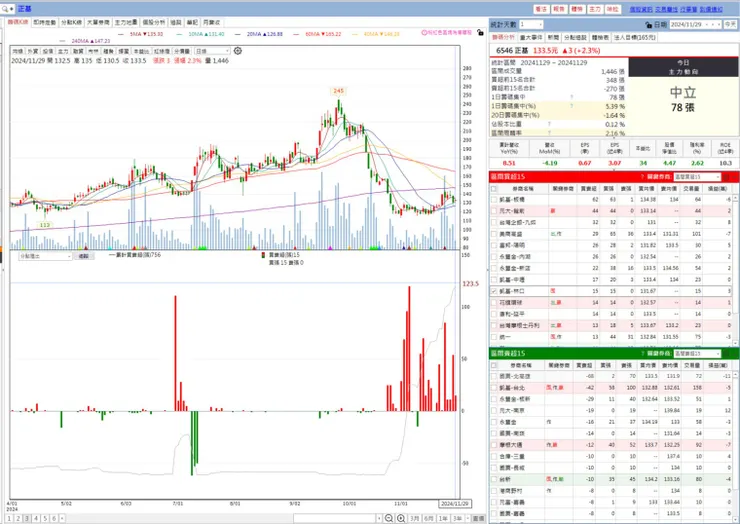The image size is (740, 524).
Task: Uncheck the 凱基-林口 checkbox
Action: pyautogui.click(x=494, y=291)
